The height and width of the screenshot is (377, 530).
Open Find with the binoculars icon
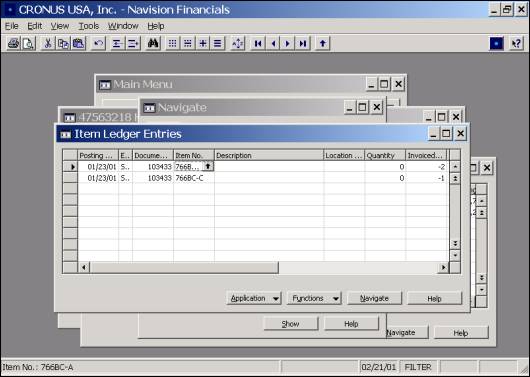153,43
